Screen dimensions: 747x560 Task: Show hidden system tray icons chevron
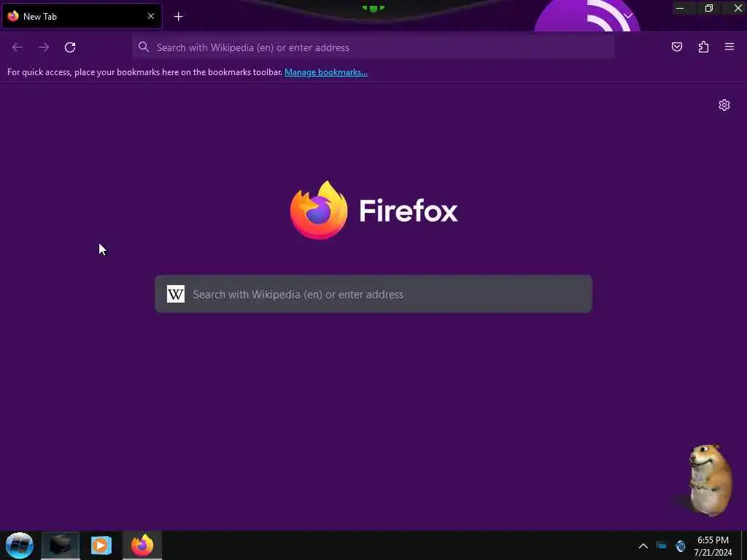(643, 545)
